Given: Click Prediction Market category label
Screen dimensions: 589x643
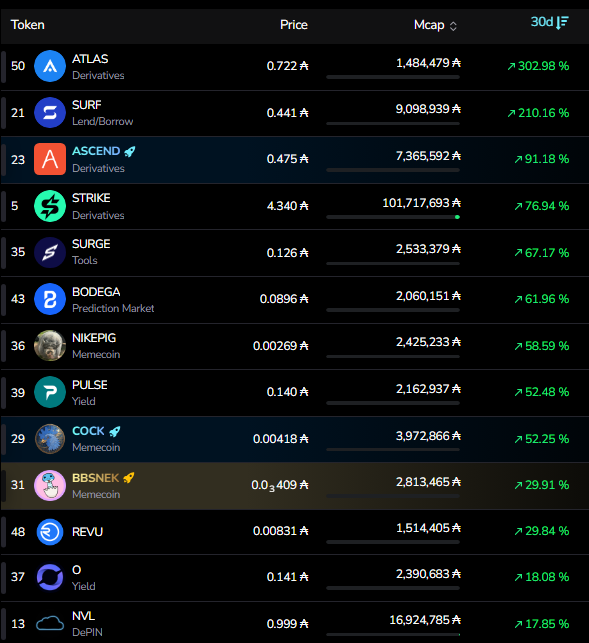Looking at the screenshot, I should coord(113,308).
